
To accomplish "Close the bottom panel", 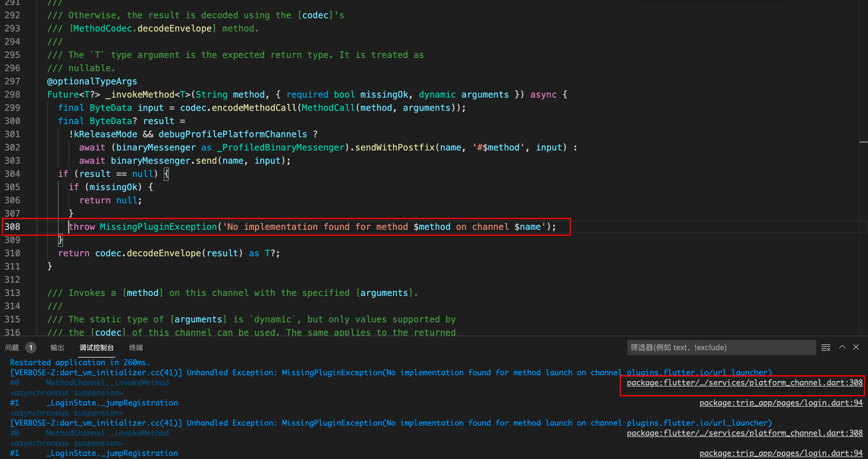I will (x=856, y=347).
